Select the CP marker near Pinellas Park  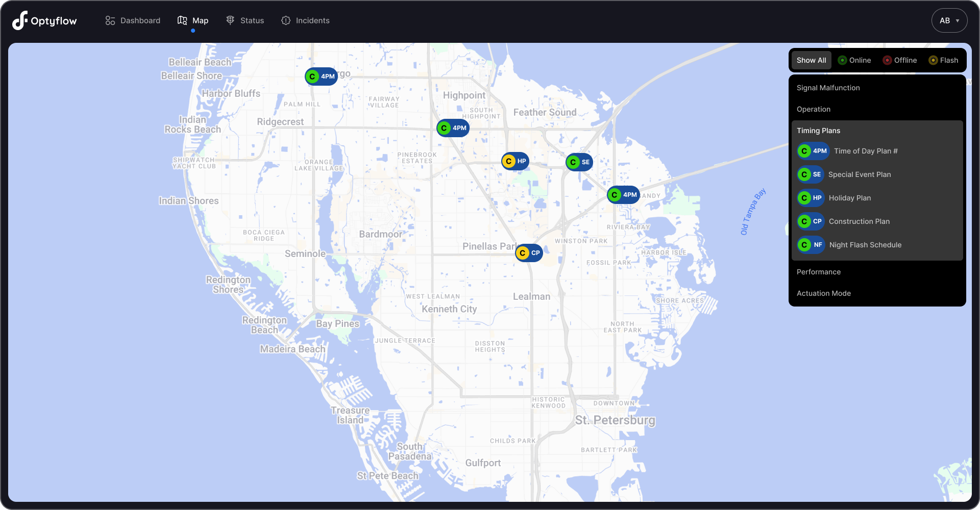click(529, 252)
